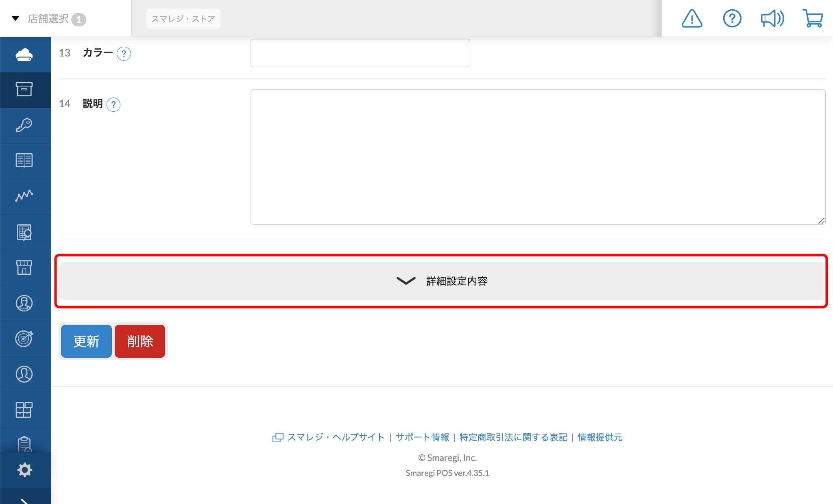
Task: Open the sidebar person icon with shoulders
Action: click(x=24, y=303)
